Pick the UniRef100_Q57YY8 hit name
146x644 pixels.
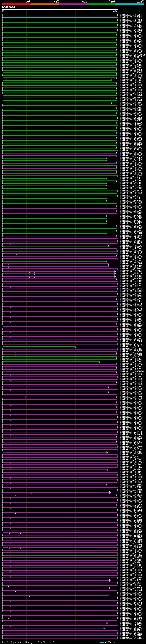pyautogui.click(x=131, y=352)
